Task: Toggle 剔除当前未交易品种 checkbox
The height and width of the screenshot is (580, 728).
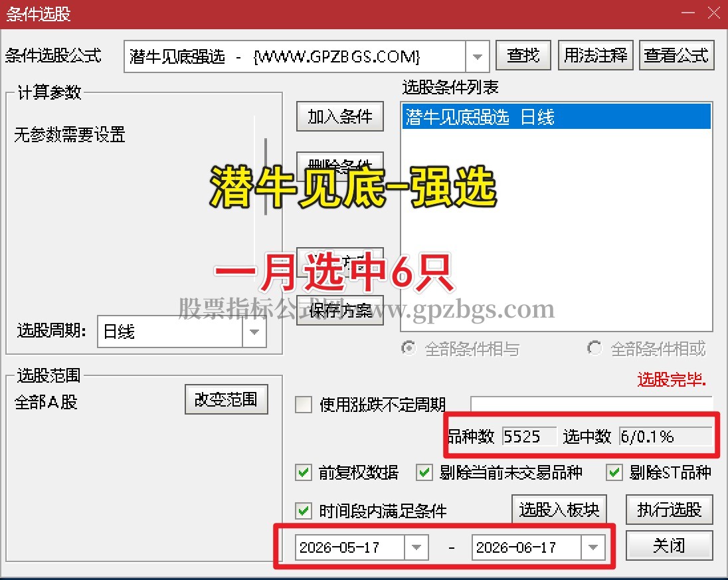Action: (424, 473)
